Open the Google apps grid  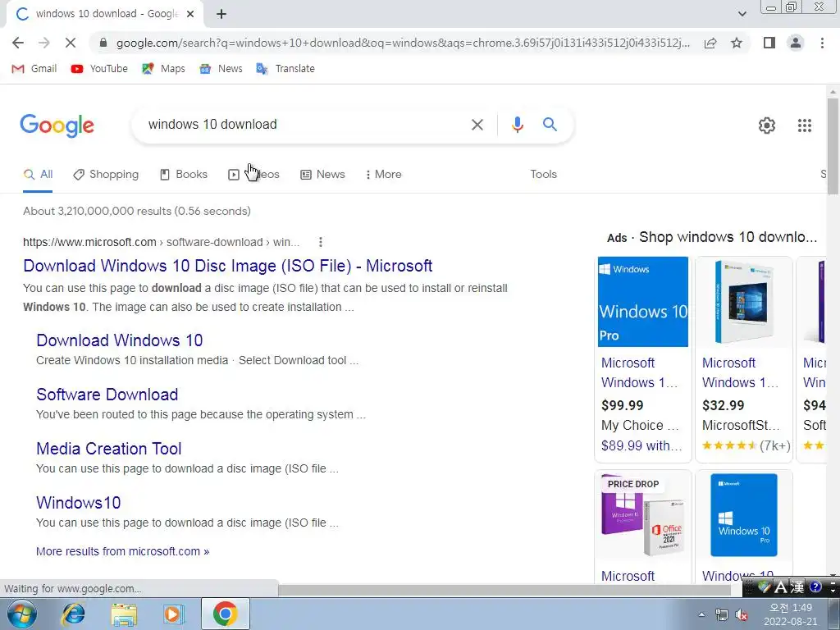click(804, 126)
